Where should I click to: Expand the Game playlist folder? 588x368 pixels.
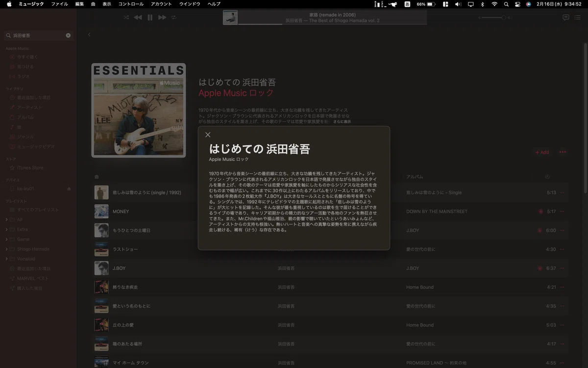7,239
